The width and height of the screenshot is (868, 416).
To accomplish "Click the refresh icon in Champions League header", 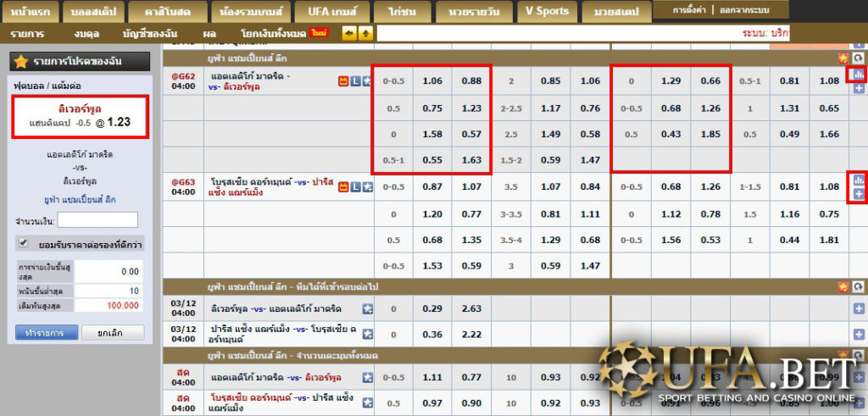I will (858, 58).
